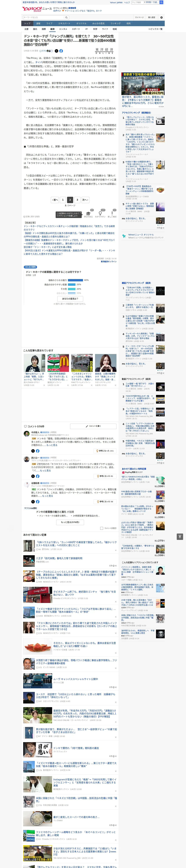Go to page 1 of the article

click(62, 199)
